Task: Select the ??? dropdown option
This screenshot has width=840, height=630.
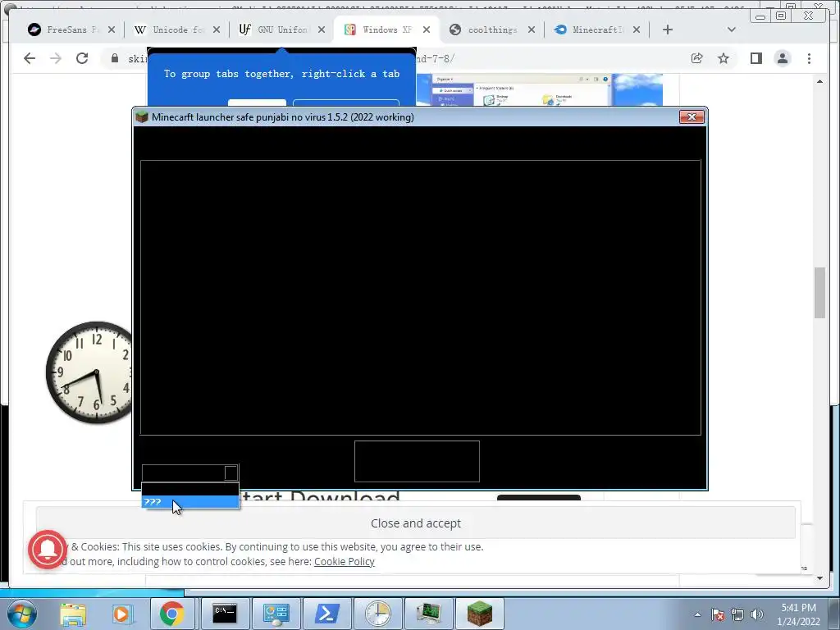Action: 190,502
